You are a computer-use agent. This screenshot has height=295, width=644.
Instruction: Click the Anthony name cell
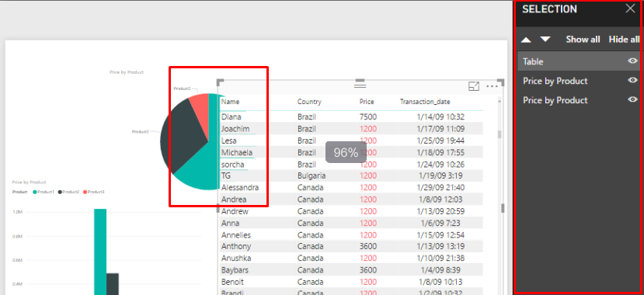pyautogui.click(x=236, y=246)
